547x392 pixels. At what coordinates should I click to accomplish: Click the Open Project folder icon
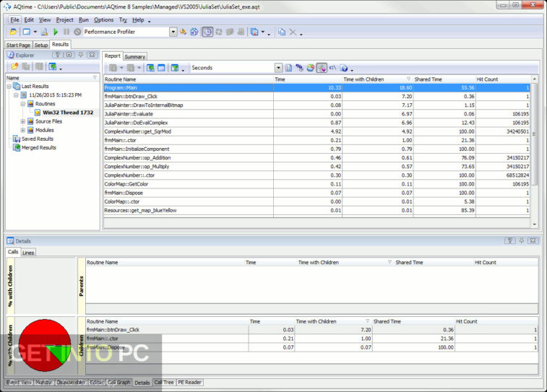click(13, 32)
